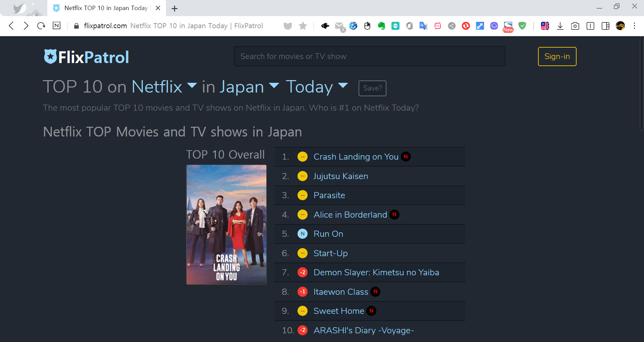Click the blue new-entry badge for Run On
This screenshot has width=644, height=342.
click(x=303, y=234)
